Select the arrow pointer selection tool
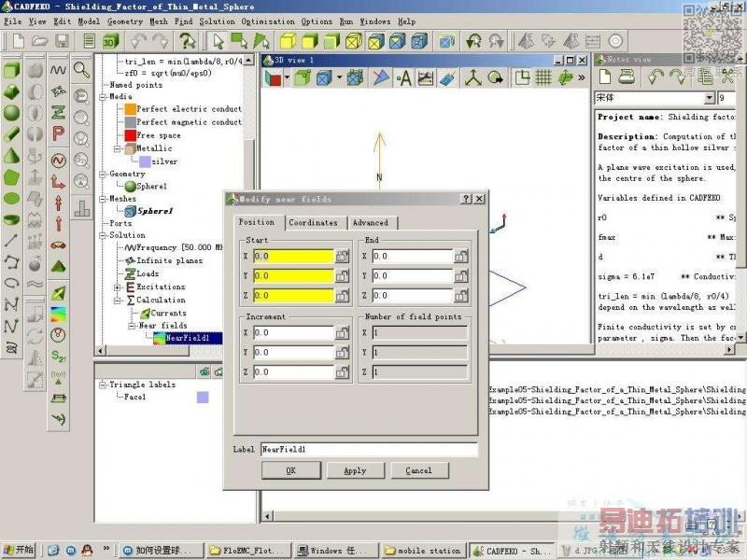Viewport: 747px width, 560px height. [218, 41]
